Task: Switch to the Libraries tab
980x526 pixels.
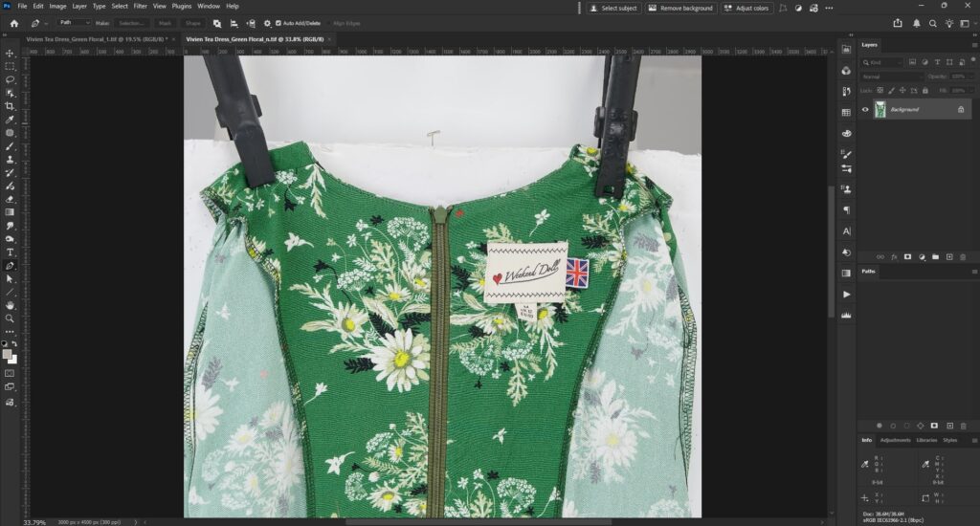Action: click(926, 441)
